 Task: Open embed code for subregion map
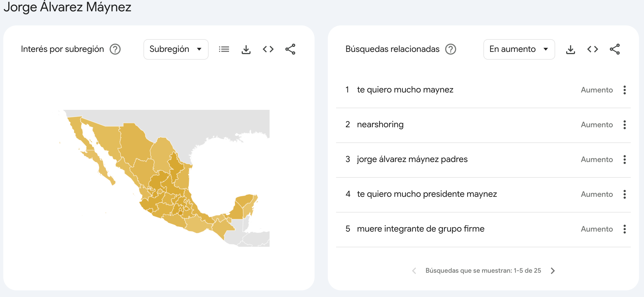tap(268, 49)
